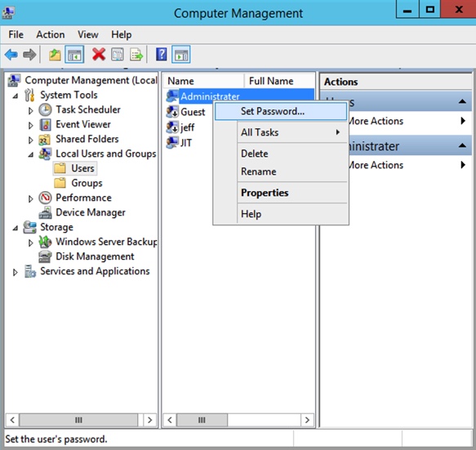Open the Action menu
This screenshot has width=476, height=450.
tap(51, 34)
